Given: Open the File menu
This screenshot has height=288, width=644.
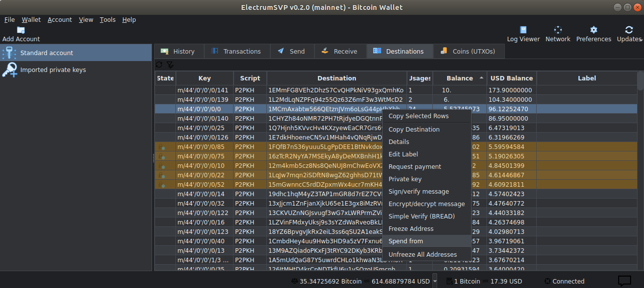Looking at the screenshot, I should (x=9, y=20).
